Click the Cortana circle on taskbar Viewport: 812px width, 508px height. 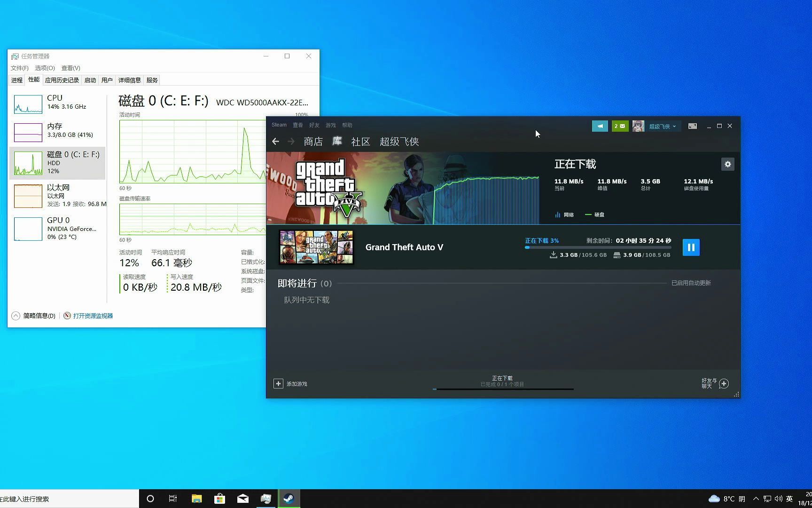(150, 499)
